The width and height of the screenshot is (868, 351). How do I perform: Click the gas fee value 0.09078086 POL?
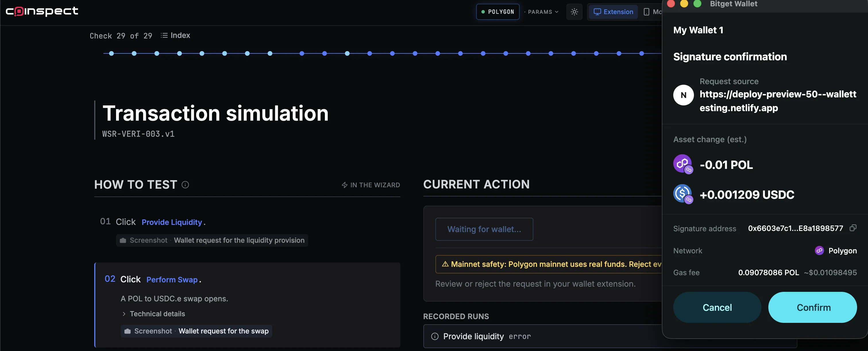(769, 273)
